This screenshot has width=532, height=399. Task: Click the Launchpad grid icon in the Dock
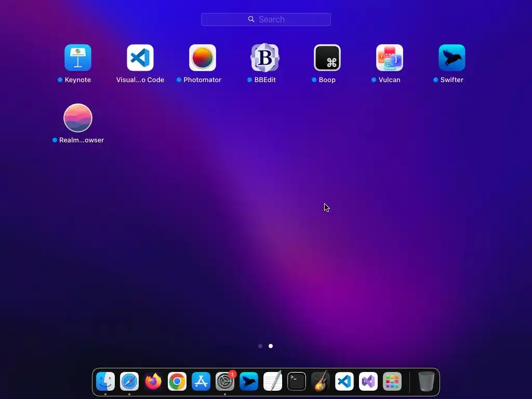tap(392, 381)
